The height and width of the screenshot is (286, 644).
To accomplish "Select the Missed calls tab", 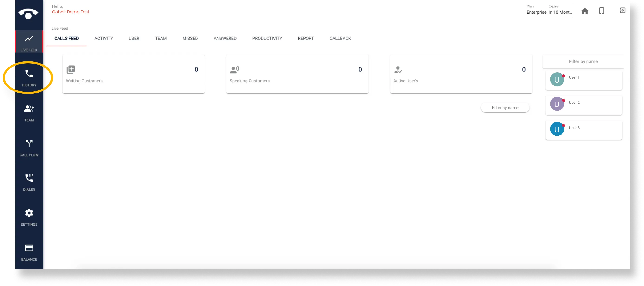I will click(190, 38).
